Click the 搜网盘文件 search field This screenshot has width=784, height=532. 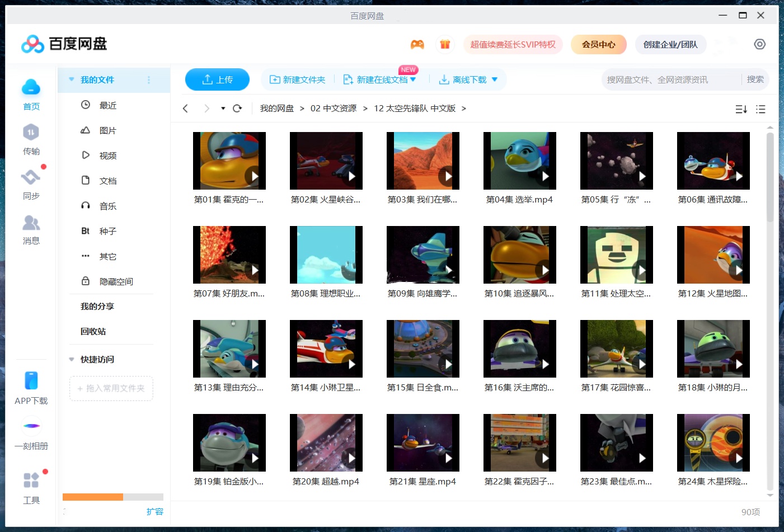point(672,79)
